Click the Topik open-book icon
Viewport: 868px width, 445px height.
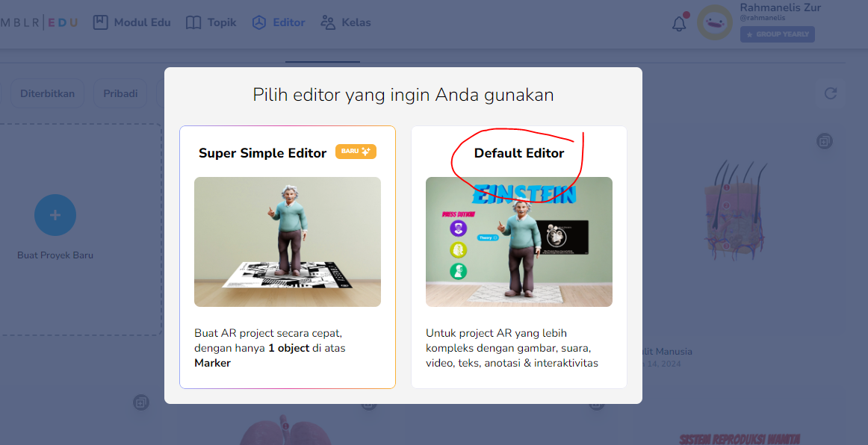(x=193, y=22)
